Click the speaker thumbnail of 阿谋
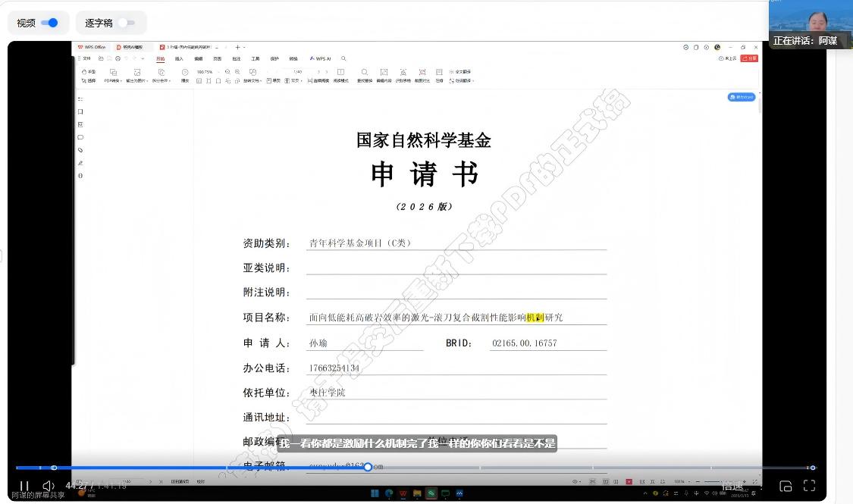 pos(810,21)
